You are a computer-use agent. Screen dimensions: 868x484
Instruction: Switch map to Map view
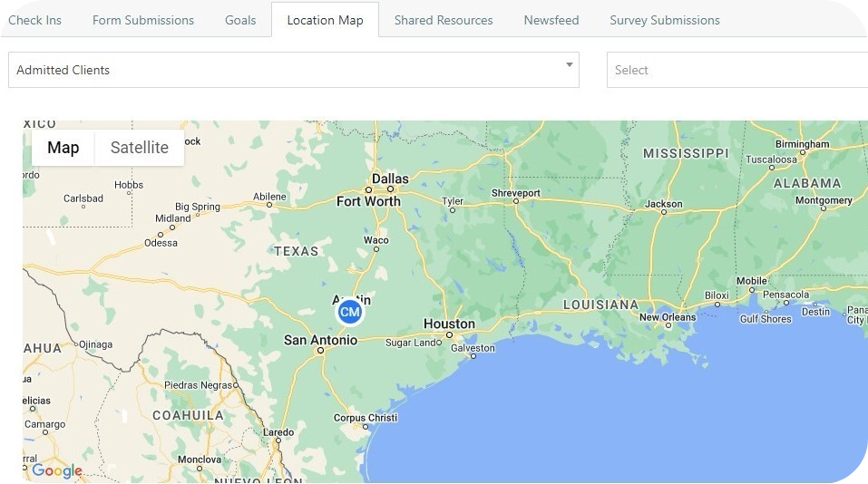pos(63,148)
